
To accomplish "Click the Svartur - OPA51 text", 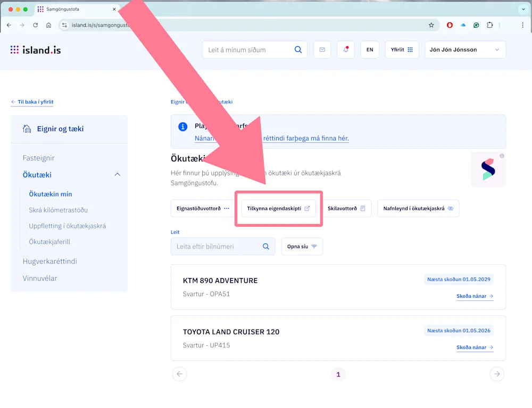I will tap(206, 294).
